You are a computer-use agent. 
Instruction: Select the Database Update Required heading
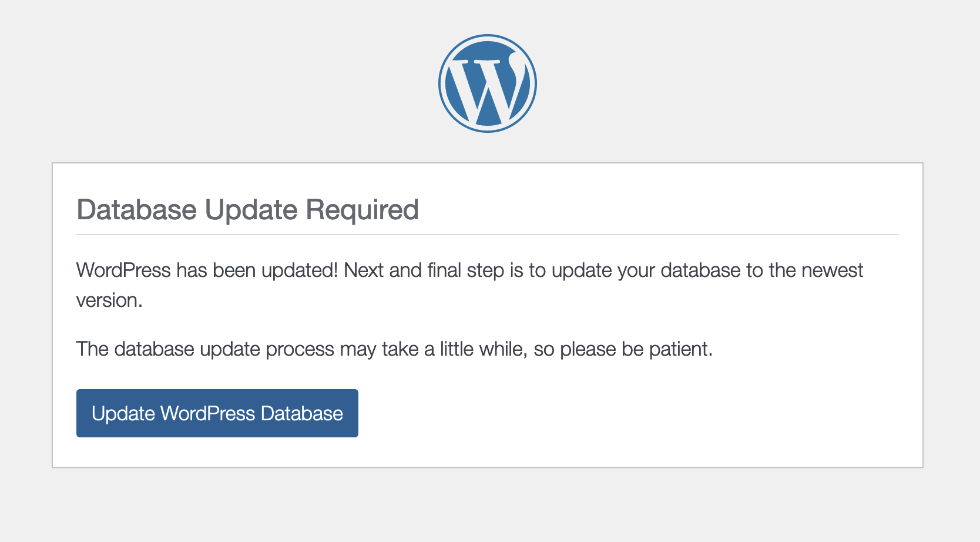247,210
